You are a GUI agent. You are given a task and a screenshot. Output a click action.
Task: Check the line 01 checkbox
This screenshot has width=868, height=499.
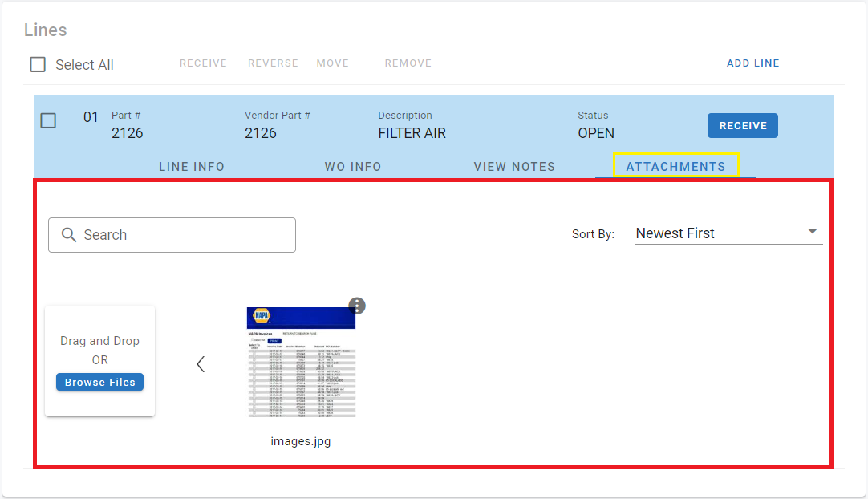(x=48, y=120)
